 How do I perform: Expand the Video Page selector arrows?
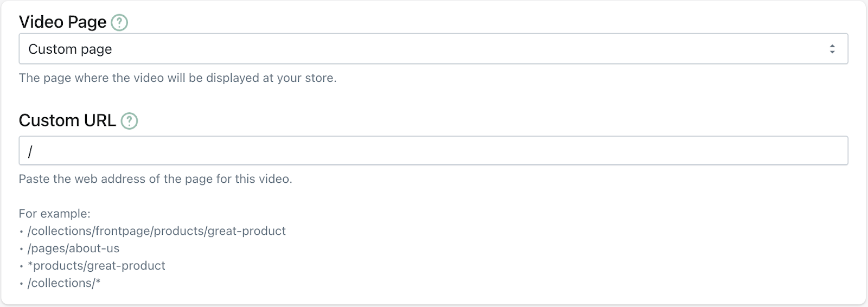click(832, 49)
